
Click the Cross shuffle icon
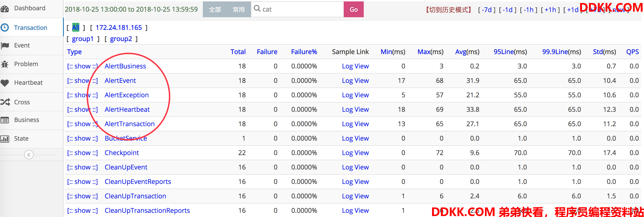(x=5, y=102)
